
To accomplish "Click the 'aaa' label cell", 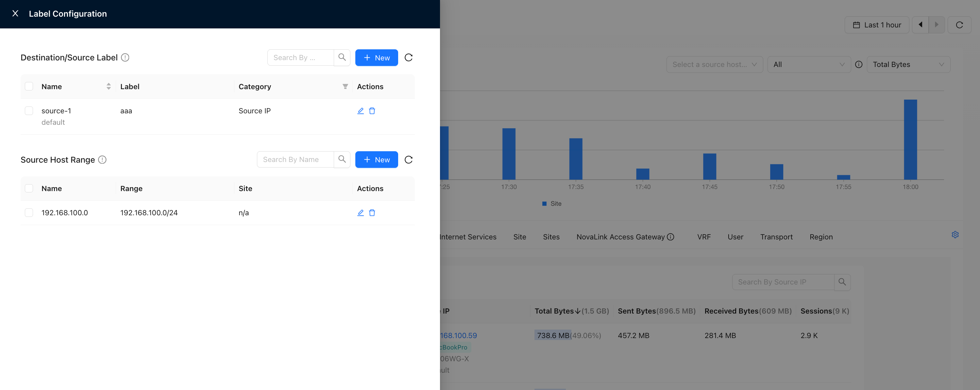I will (126, 111).
